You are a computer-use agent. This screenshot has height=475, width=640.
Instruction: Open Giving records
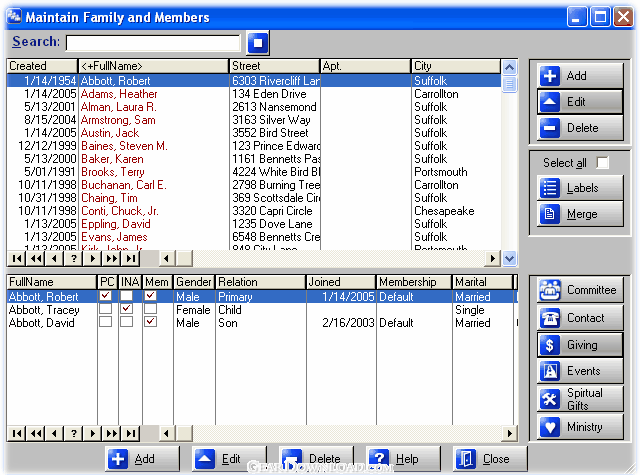tap(580, 345)
